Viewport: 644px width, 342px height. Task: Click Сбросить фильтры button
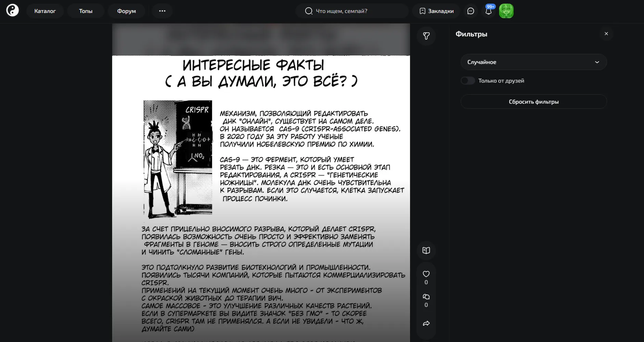[x=533, y=102]
